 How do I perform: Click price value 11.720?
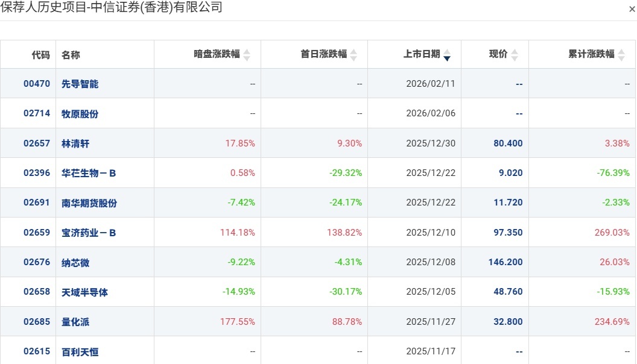508,202
